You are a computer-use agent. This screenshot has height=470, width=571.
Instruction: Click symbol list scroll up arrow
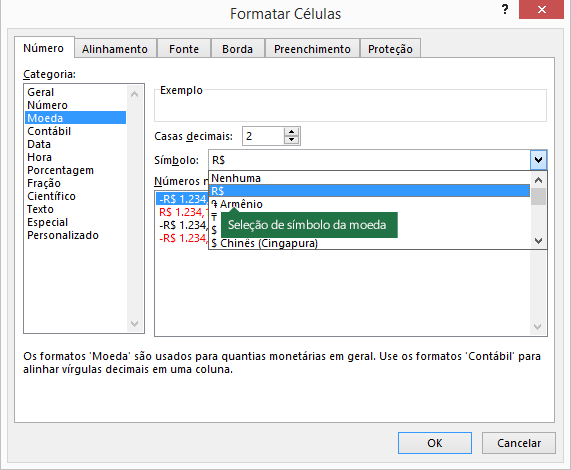click(538, 180)
